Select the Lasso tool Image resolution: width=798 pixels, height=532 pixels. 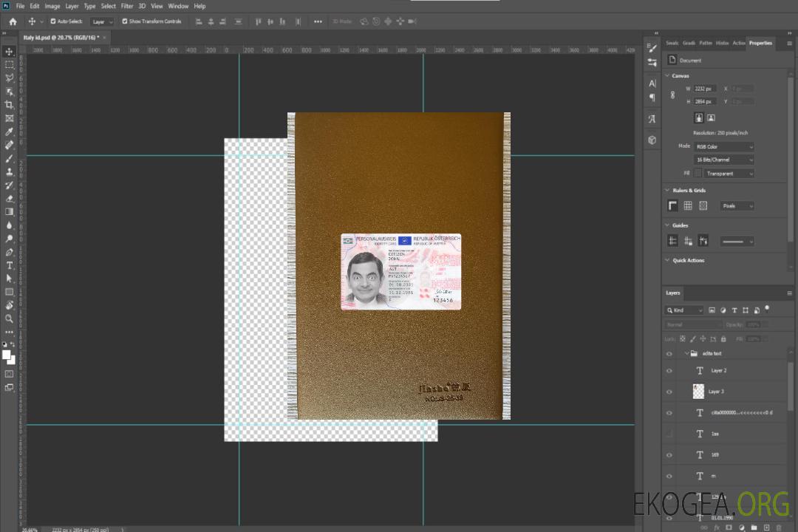coord(9,78)
